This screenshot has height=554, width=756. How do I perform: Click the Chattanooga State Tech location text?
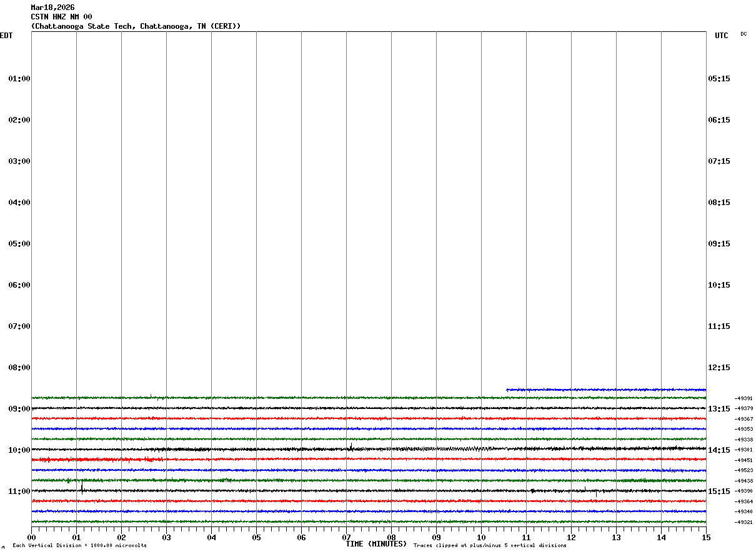click(136, 26)
